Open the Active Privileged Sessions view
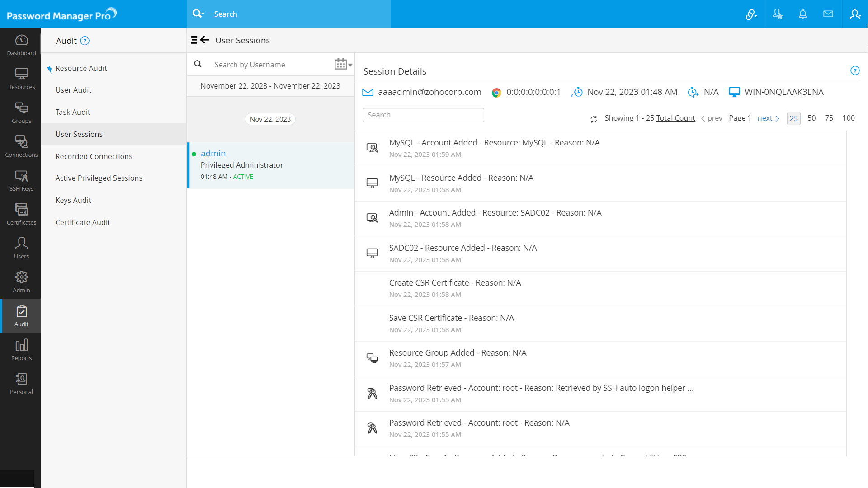The image size is (868, 488). (x=99, y=178)
